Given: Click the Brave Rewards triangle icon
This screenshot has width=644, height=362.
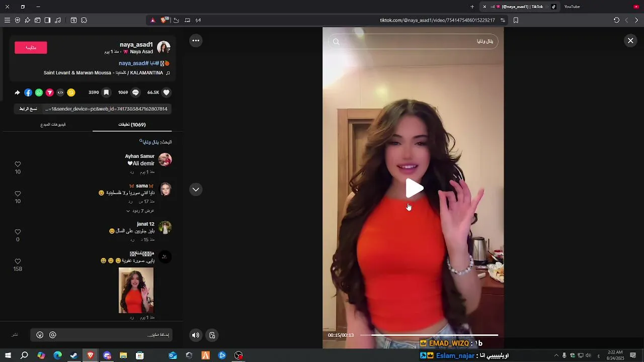Looking at the screenshot, I should [153, 20].
